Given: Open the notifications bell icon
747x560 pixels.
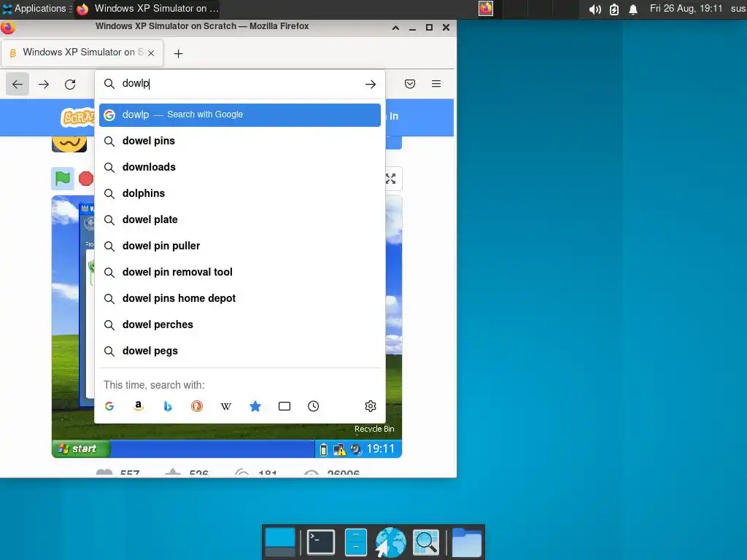Looking at the screenshot, I should point(633,9).
